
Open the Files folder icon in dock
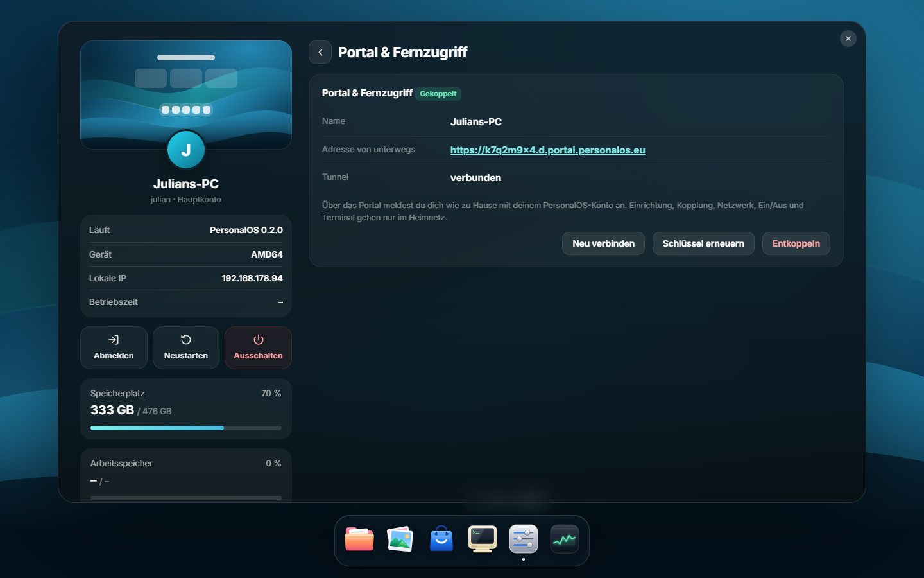[359, 539]
